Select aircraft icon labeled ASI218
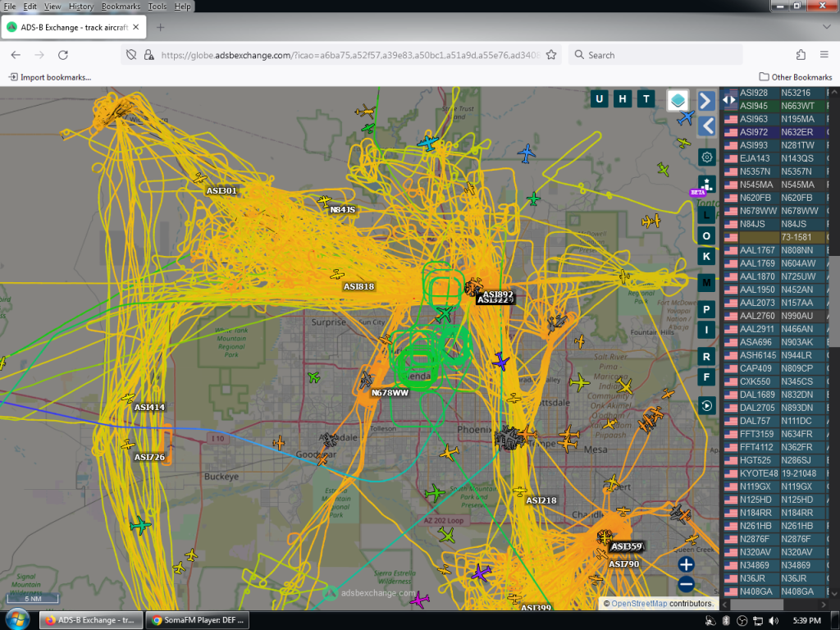Image resolution: width=840 pixels, height=630 pixels. [x=519, y=491]
